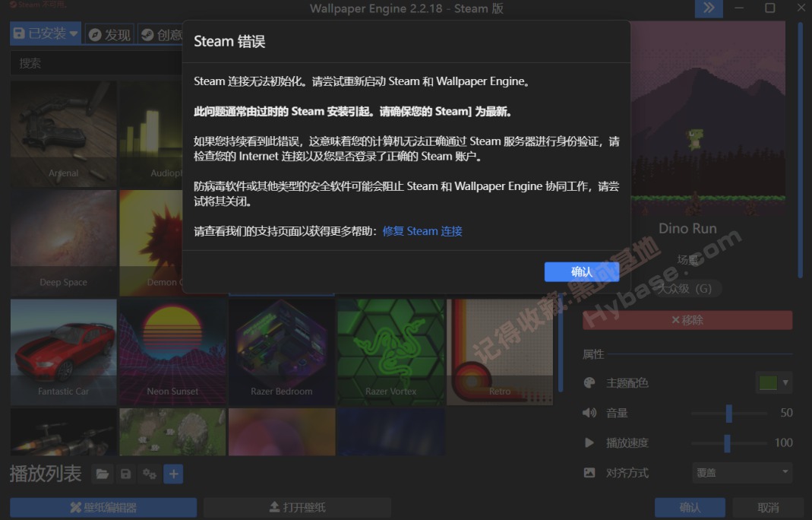Collapse sidebar with double-chevron button

[x=709, y=8]
